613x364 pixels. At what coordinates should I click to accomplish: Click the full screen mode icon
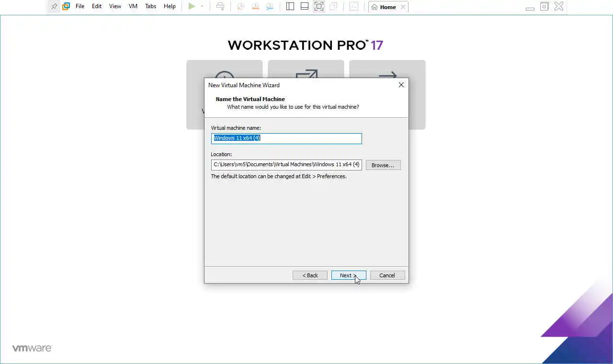pos(319,7)
